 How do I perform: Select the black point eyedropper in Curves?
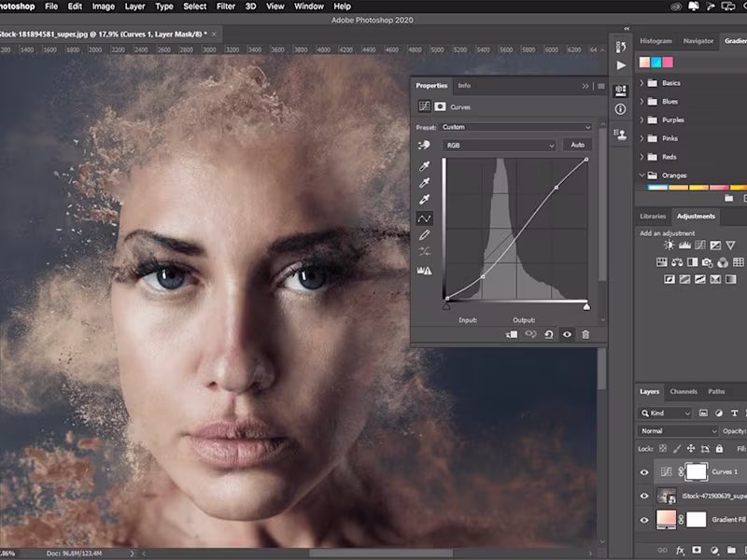tap(425, 166)
